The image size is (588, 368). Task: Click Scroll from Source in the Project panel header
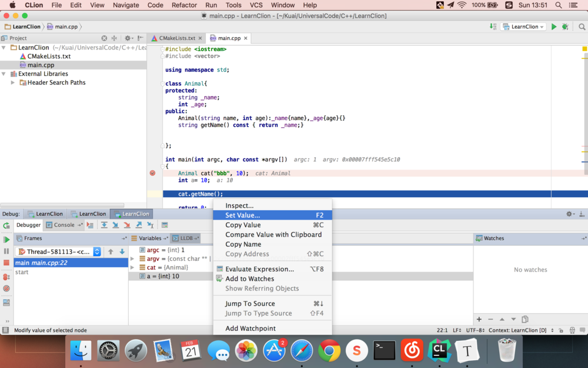(104, 38)
